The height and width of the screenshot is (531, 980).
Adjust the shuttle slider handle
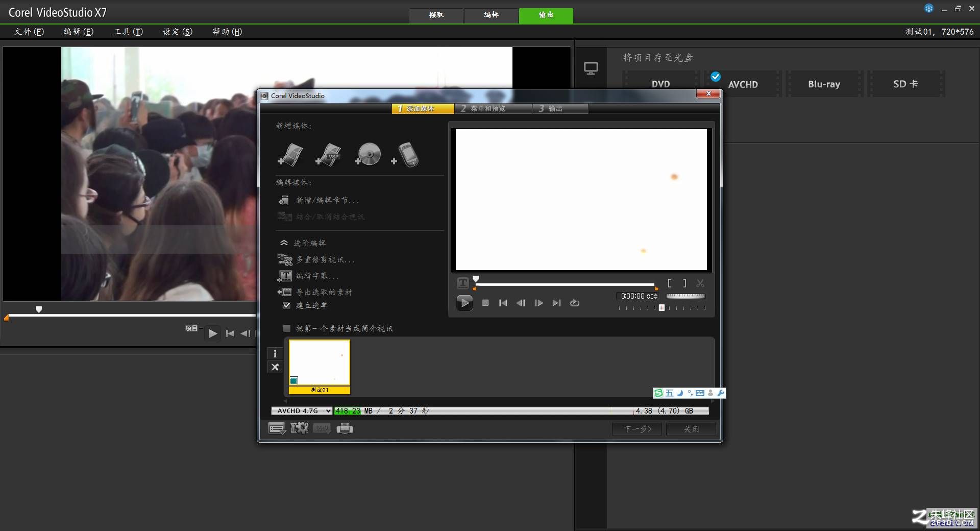(661, 308)
